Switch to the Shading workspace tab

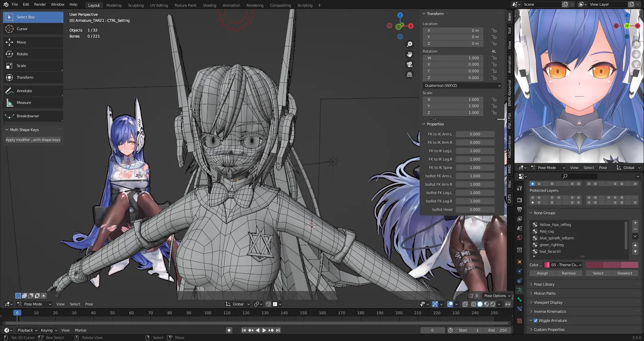(x=209, y=5)
